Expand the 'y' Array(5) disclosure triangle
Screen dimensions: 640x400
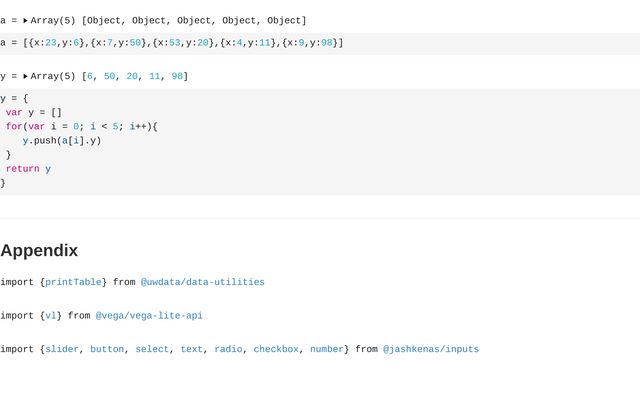pos(26,77)
